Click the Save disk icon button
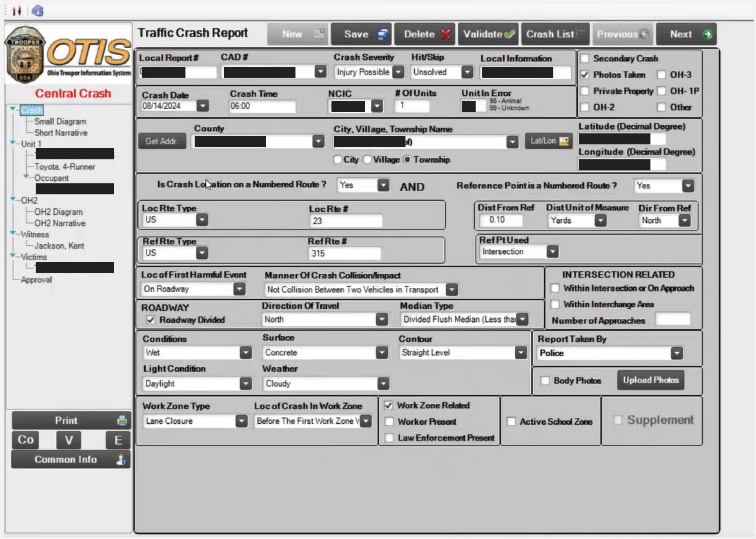Viewport: 756px width, 539px height. [x=382, y=34]
